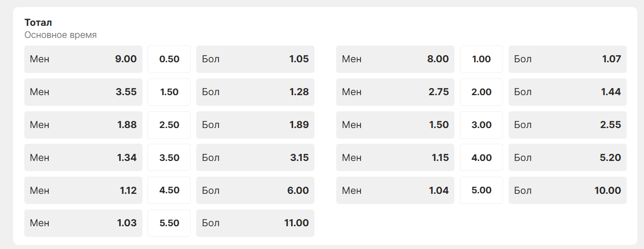Click the Тотал section heading

(x=39, y=23)
